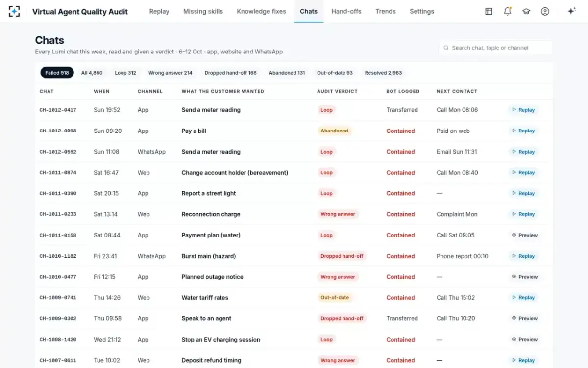Viewport: 588px width, 368px height.
Task: Click the sparkle AI assistant icon
Action: point(571,11)
